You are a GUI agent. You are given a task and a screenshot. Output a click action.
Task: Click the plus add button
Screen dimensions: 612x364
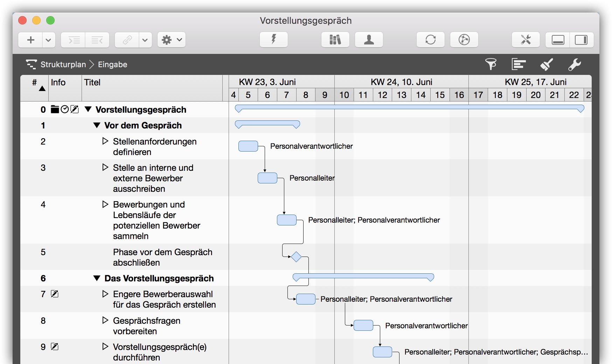(31, 40)
